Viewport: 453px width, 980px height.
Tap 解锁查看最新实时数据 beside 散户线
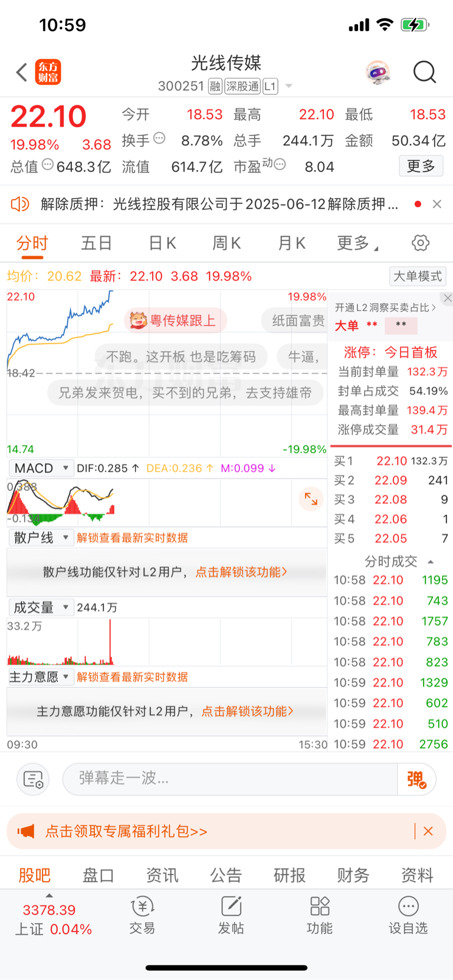tap(132, 537)
